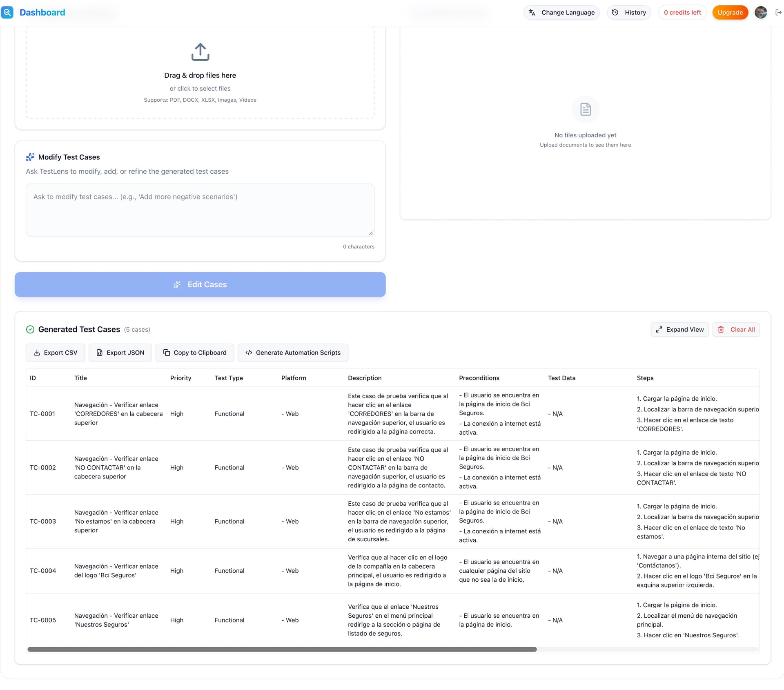Click the upload arrow icon in drop zone
The height and width of the screenshot is (690, 784).
tap(200, 52)
